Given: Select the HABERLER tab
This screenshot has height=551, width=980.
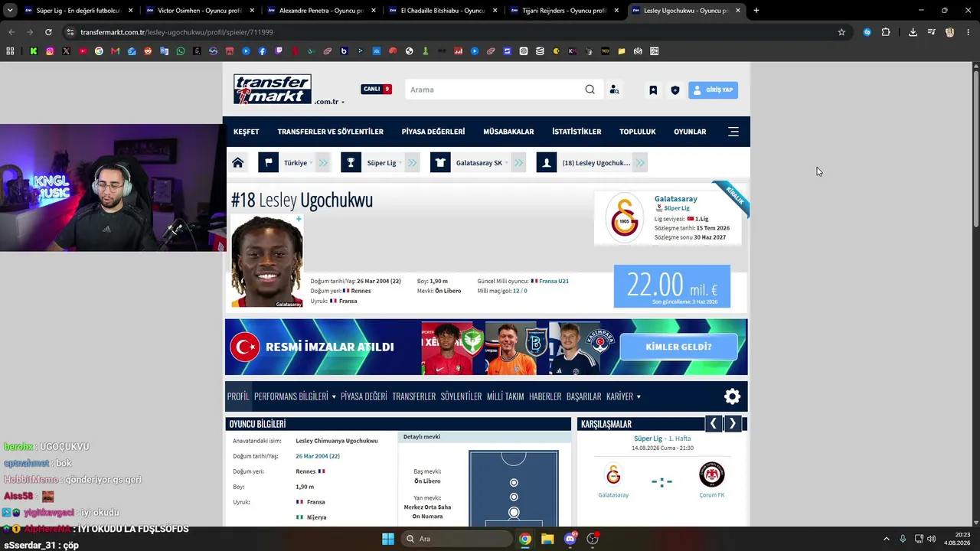Looking at the screenshot, I should 545,396.
